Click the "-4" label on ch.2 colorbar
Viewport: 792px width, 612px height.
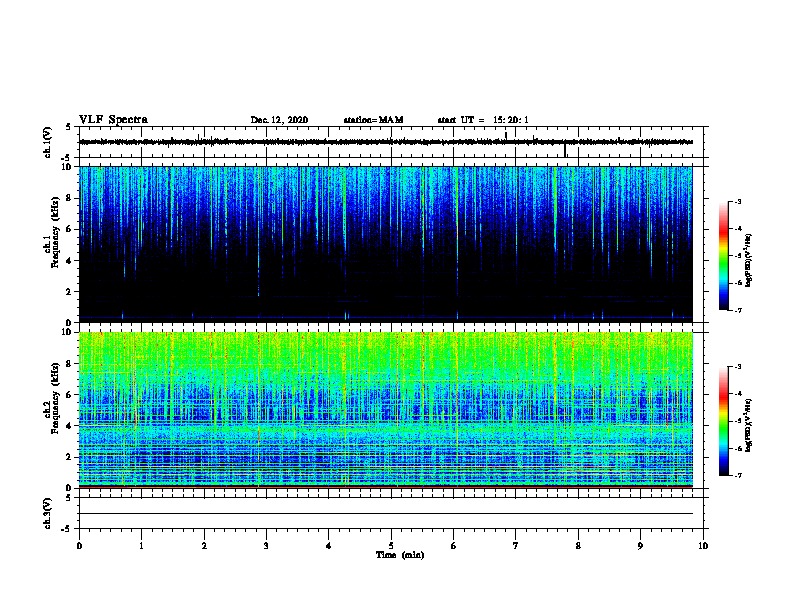point(737,394)
